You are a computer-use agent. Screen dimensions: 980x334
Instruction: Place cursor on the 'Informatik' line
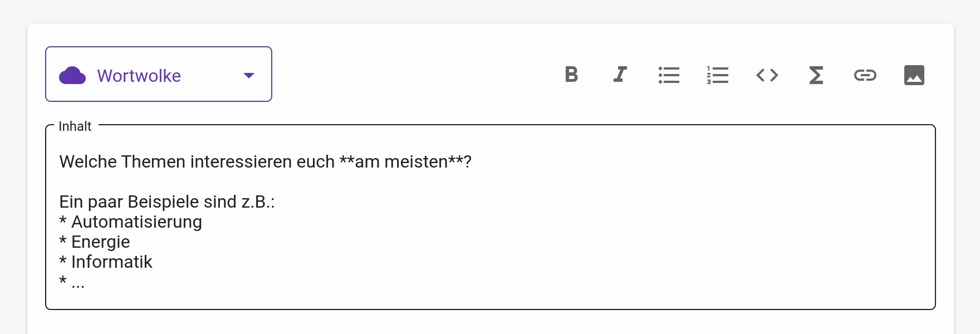click(111, 262)
